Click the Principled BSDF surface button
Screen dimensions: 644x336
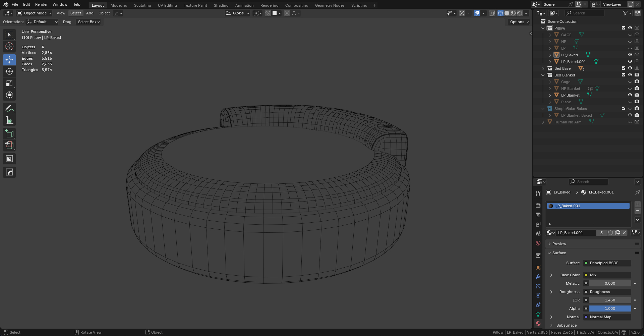tap(607, 263)
